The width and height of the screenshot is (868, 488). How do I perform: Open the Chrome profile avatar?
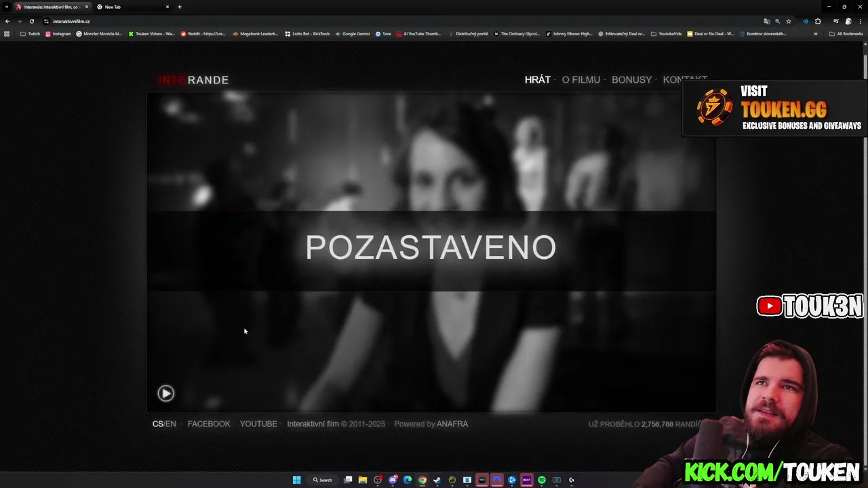(848, 21)
